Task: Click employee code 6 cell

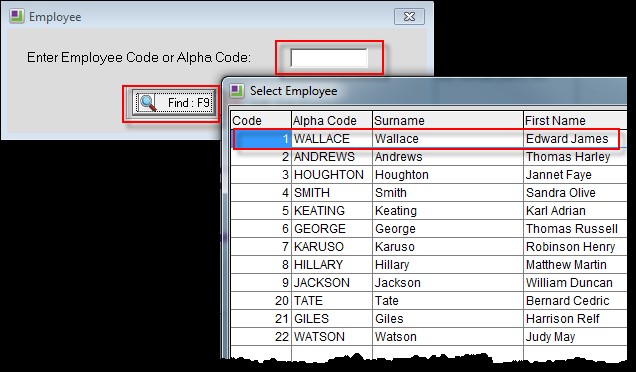Action: (x=261, y=229)
